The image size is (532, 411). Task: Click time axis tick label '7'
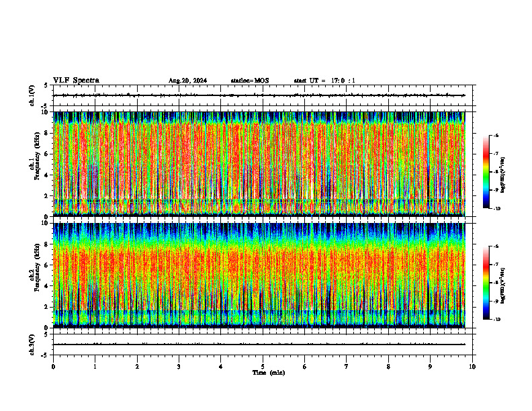[347, 367]
